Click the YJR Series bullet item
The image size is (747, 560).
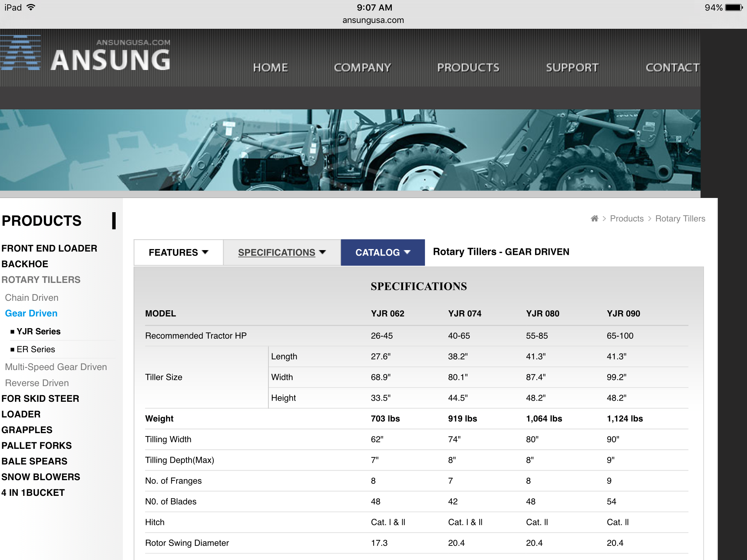click(x=38, y=331)
